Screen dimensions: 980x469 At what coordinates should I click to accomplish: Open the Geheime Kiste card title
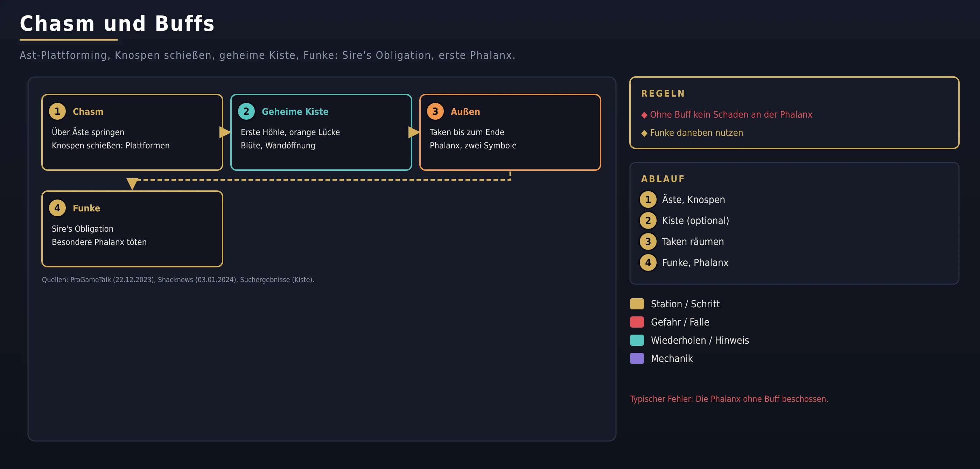(295, 112)
